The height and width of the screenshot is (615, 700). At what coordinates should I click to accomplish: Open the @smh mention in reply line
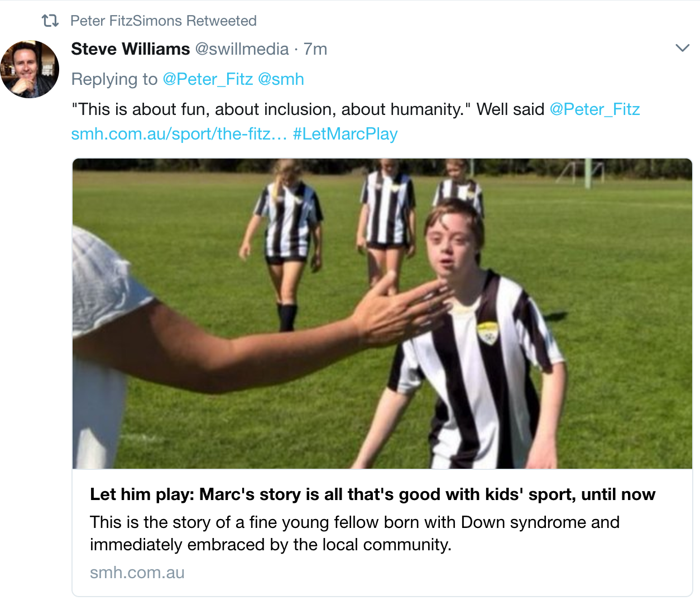point(281,79)
